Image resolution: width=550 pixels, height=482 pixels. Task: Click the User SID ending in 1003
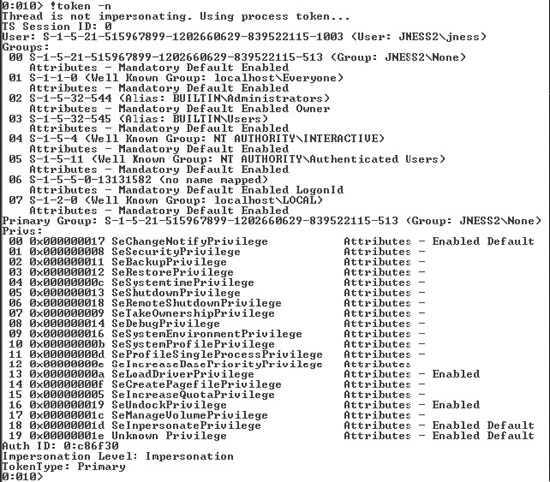click(193, 36)
